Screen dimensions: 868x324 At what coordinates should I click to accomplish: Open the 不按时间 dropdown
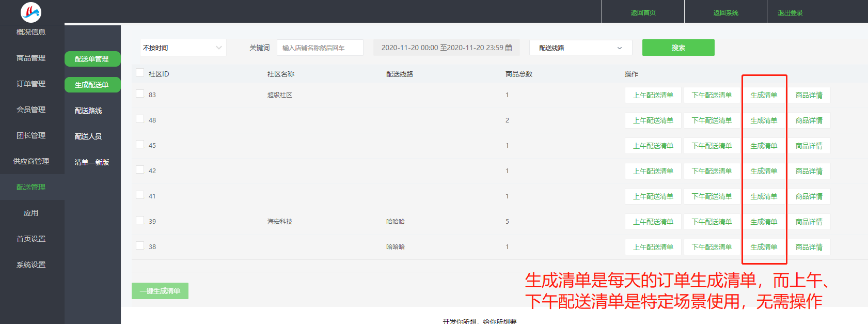coord(183,48)
